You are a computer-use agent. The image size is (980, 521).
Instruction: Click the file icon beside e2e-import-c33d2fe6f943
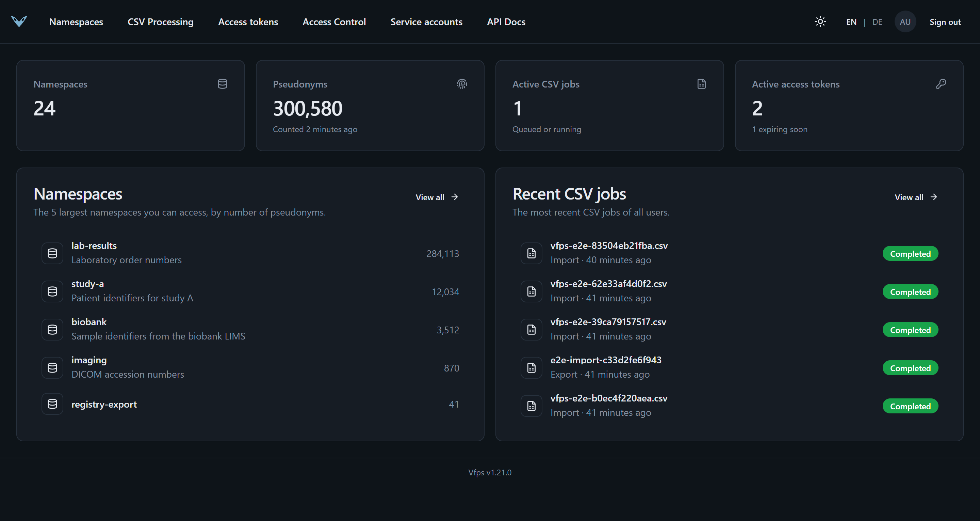point(532,367)
